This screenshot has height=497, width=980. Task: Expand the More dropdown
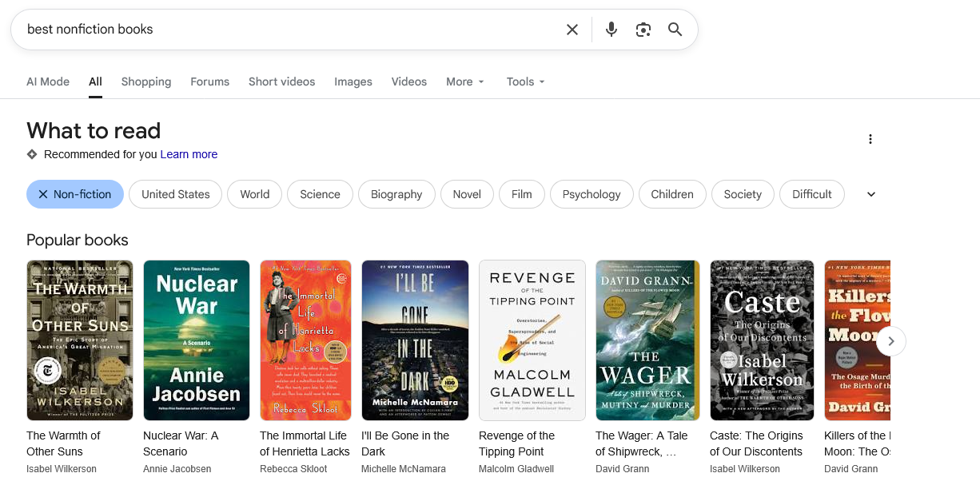tap(465, 82)
